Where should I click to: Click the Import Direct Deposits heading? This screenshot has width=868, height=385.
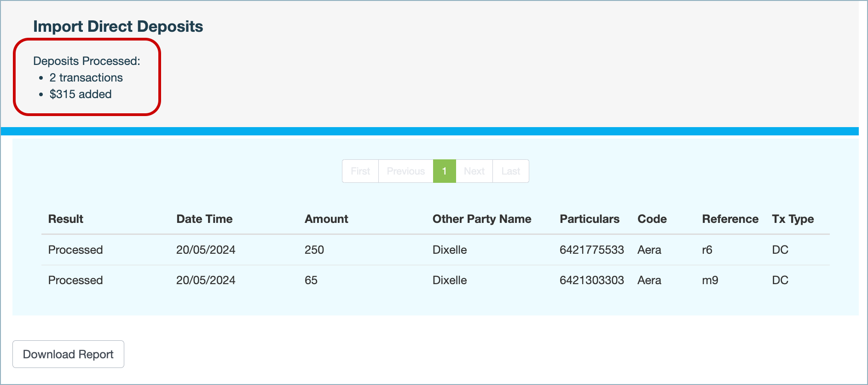click(x=118, y=27)
